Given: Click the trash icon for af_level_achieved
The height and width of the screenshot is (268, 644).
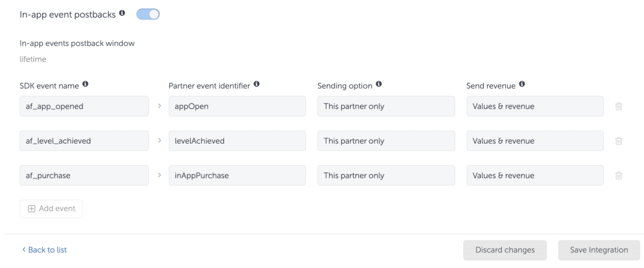Looking at the screenshot, I should [x=618, y=141].
